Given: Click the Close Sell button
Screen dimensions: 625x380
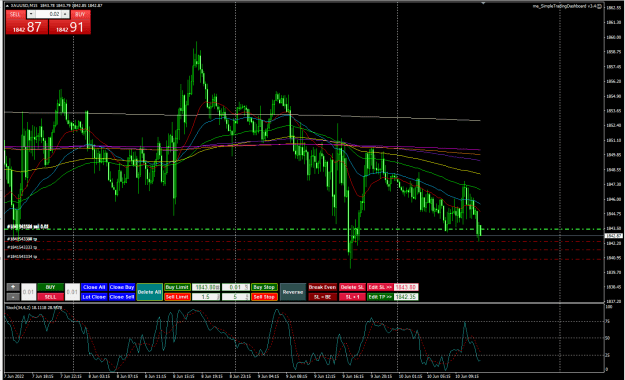Looking at the screenshot, I should 122,297.
